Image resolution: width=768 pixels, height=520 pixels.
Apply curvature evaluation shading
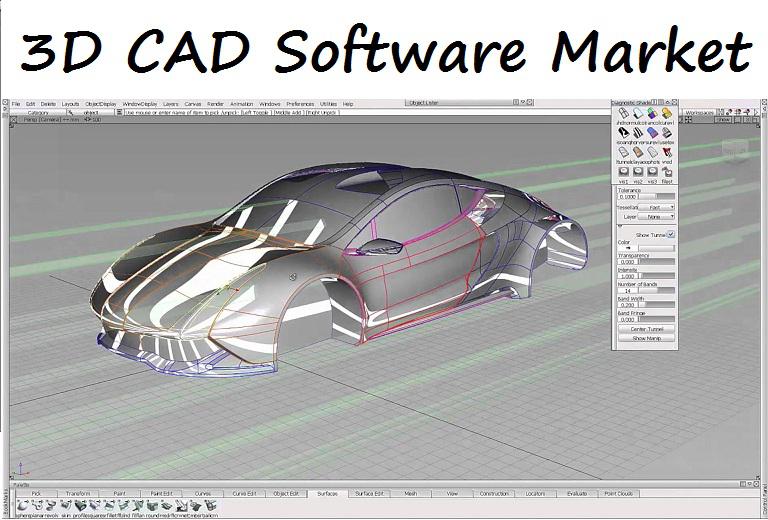pyautogui.click(x=667, y=114)
